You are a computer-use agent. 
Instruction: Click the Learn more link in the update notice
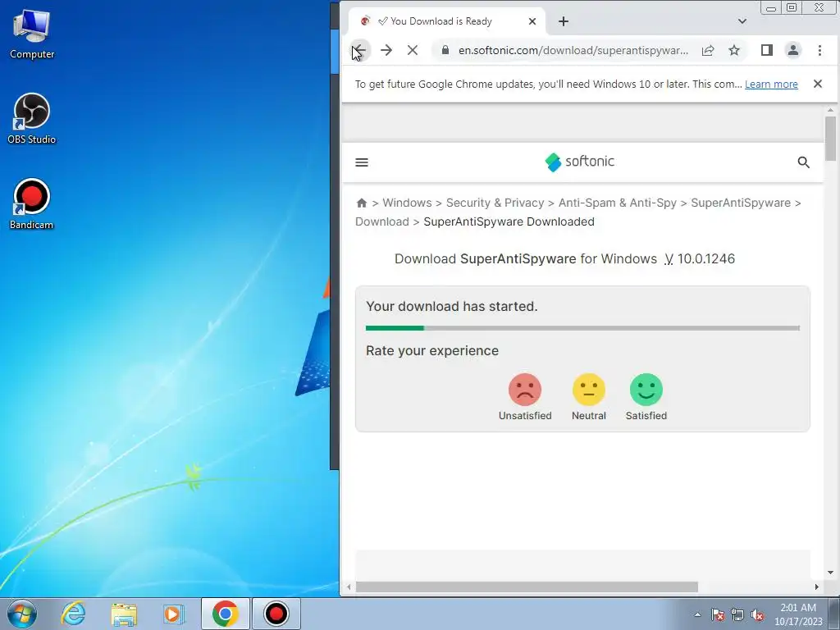[x=771, y=84]
